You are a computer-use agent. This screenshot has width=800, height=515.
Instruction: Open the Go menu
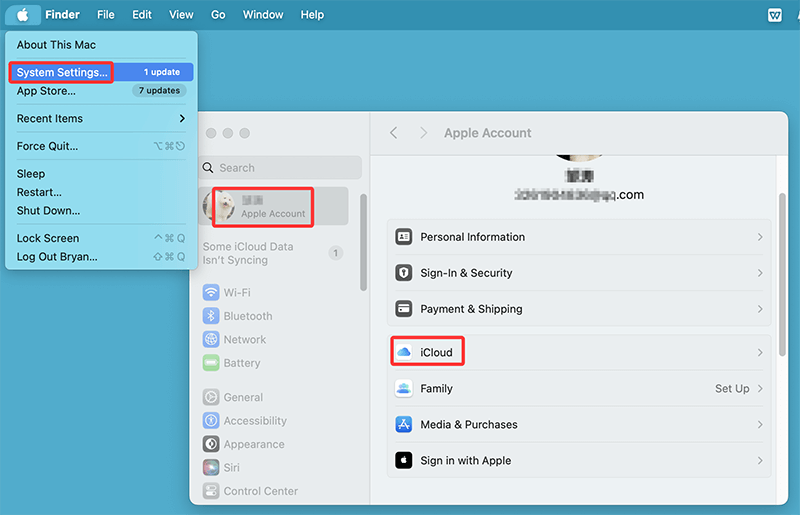tap(218, 15)
